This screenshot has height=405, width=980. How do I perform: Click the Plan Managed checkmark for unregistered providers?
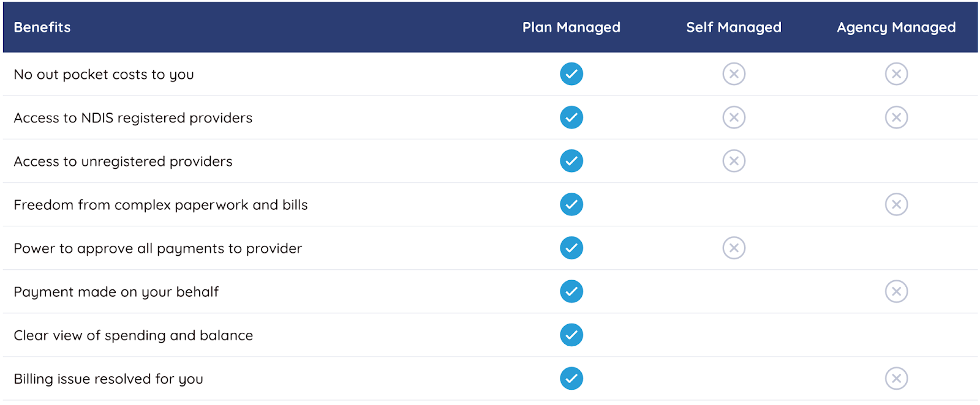571,161
